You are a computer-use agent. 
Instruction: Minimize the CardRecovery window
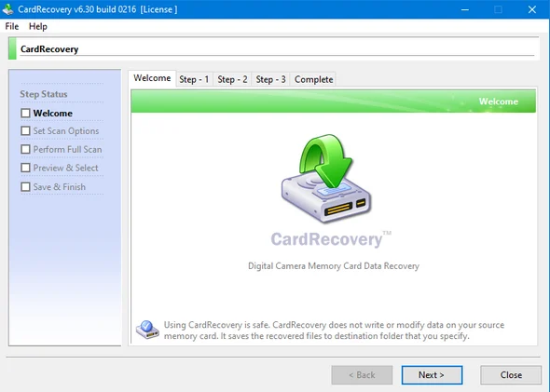[465, 9]
